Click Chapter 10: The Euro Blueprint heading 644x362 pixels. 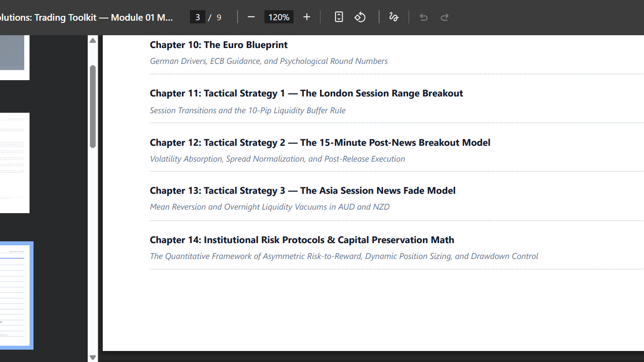click(219, 45)
